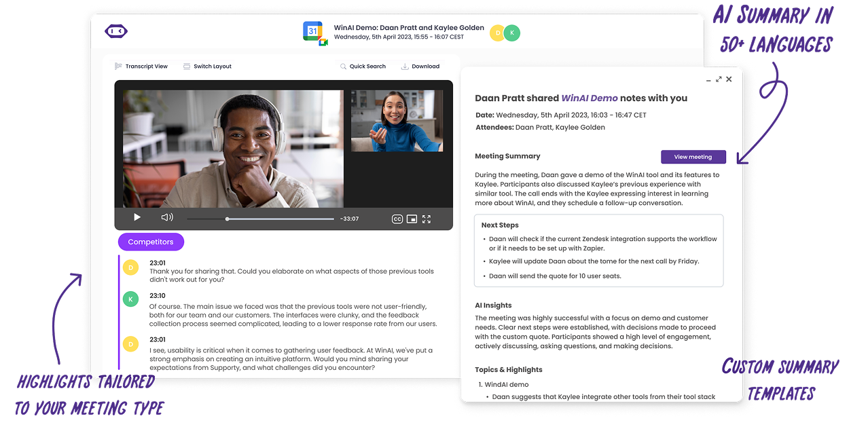
Task: Mute the video volume speaker icon
Action: (167, 218)
